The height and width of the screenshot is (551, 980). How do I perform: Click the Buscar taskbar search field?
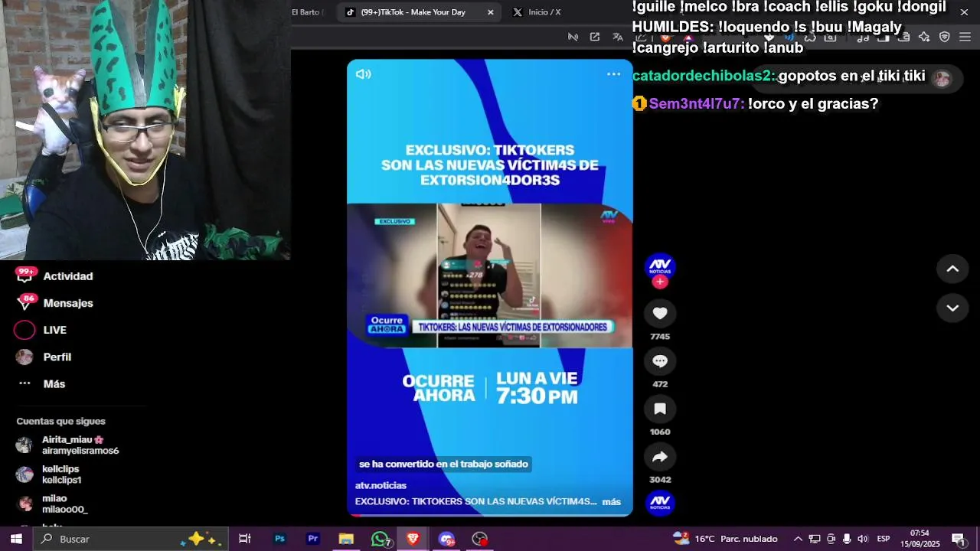point(130,539)
